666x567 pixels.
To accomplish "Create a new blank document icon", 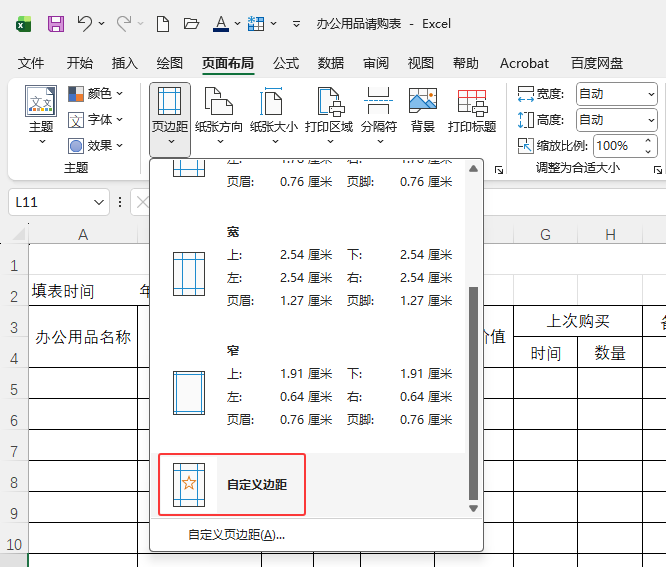I will coord(163,24).
